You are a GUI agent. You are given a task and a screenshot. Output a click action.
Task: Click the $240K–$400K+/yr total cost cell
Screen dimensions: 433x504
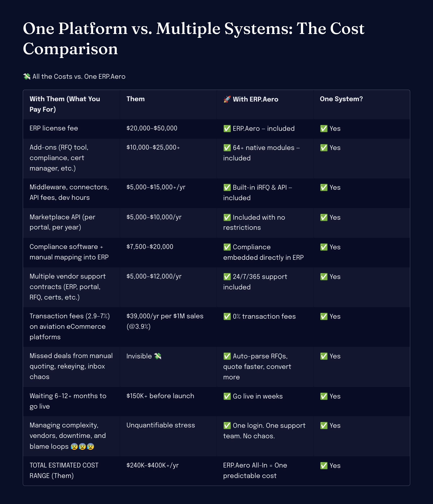(152, 465)
